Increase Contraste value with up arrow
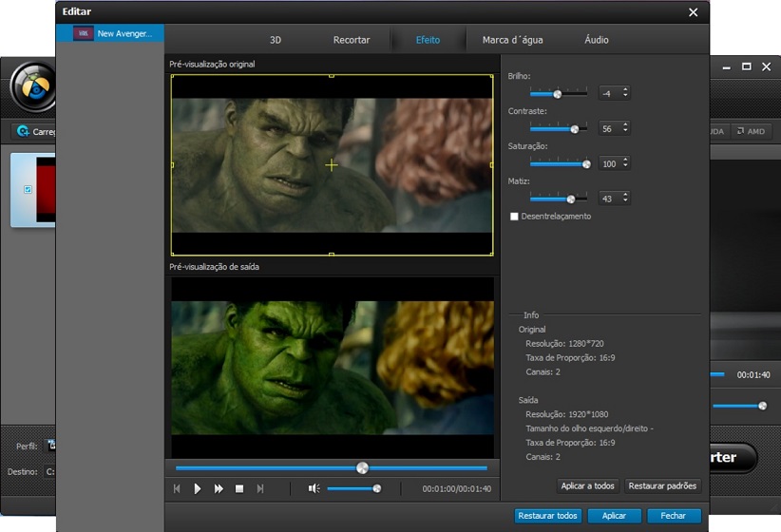 pyautogui.click(x=625, y=124)
